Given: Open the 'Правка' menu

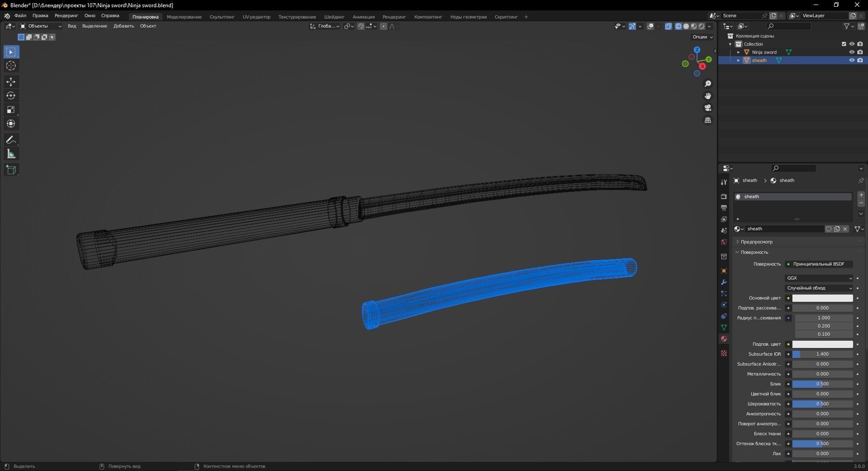Looking at the screenshot, I should pos(40,16).
